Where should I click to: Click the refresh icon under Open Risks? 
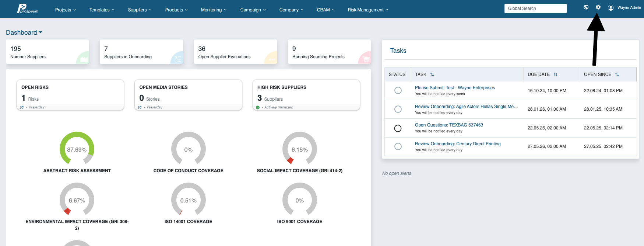(x=22, y=107)
